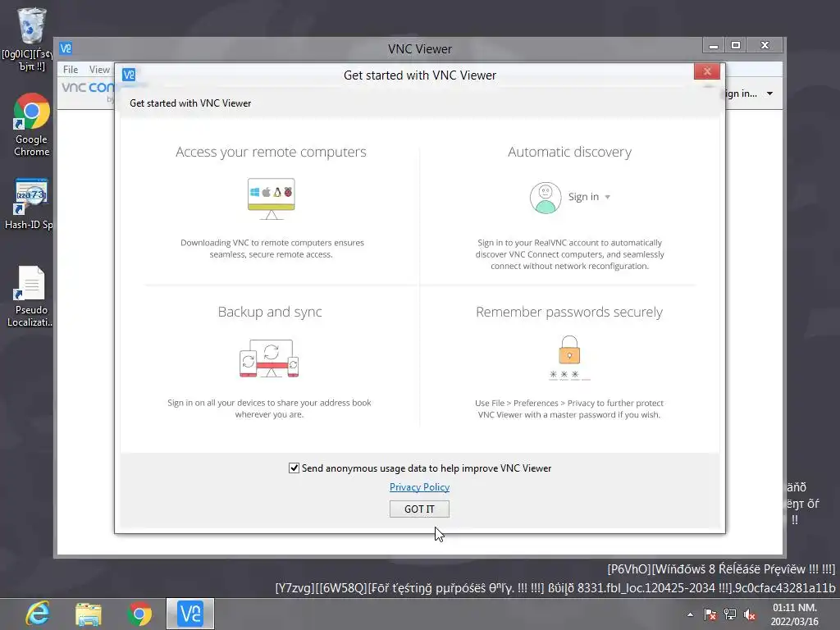Select the Hash-ID desktop shortcut
The width and height of the screenshot is (840, 630).
(x=30, y=204)
